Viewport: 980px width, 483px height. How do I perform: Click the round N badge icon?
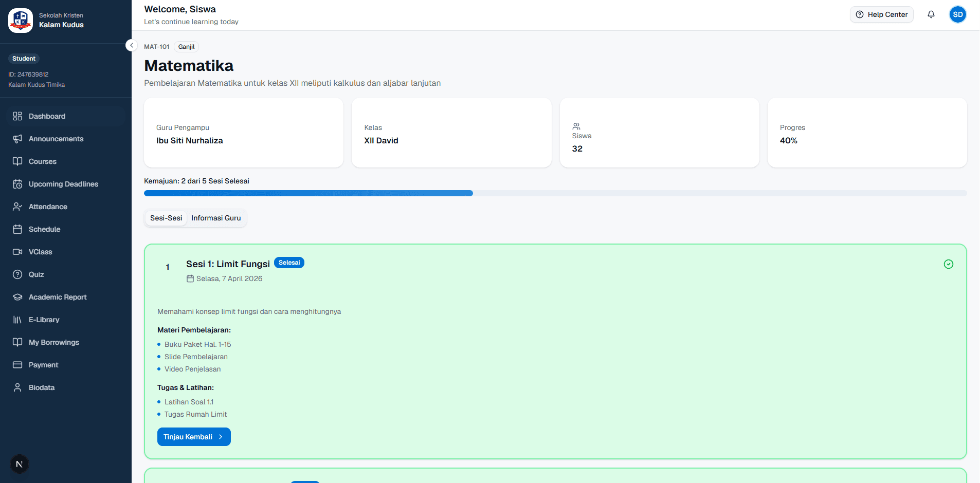point(20,464)
